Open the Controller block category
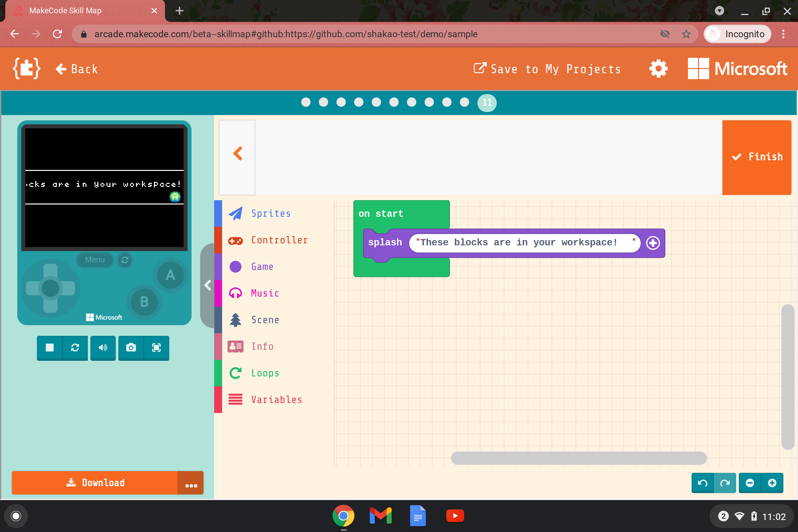The image size is (798, 532). (x=279, y=240)
